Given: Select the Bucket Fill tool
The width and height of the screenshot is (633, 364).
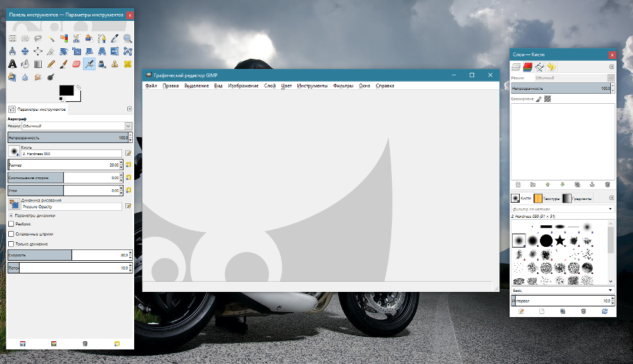Looking at the screenshot, I should [x=25, y=64].
